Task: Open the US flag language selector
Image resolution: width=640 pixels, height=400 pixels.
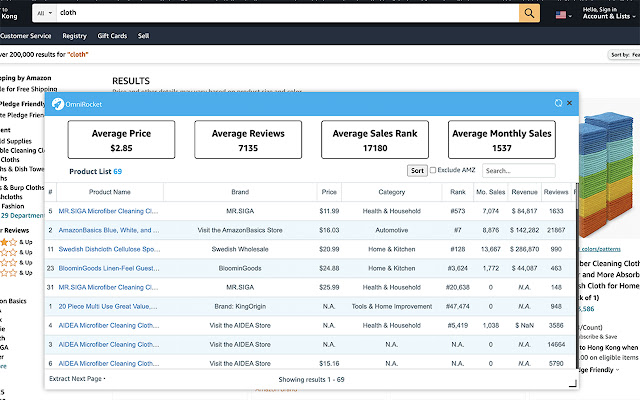Action: click(x=563, y=15)
